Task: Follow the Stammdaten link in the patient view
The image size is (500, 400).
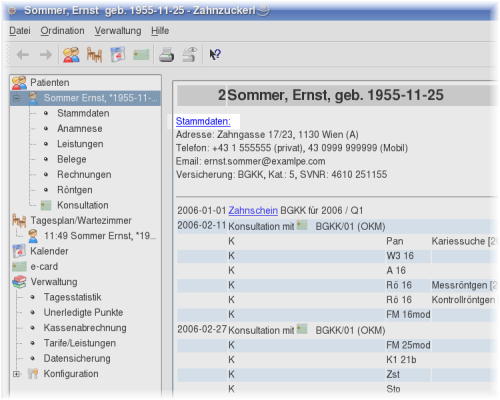Action: [203, 121]
